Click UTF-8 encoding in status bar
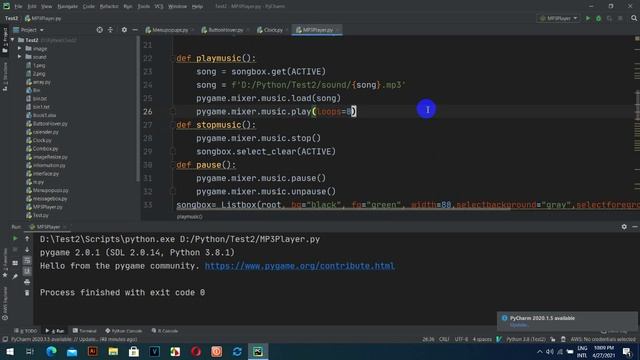This screenshot has height=360, width=640. pyautogui.click(x=461, y=339)
